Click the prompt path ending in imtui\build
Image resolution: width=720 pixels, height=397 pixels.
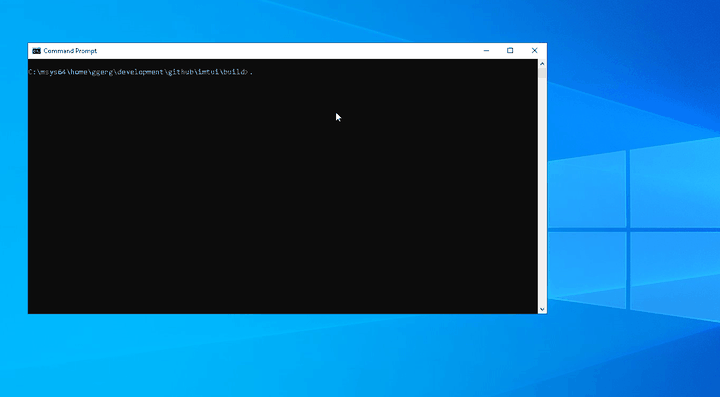click(138, 72)
